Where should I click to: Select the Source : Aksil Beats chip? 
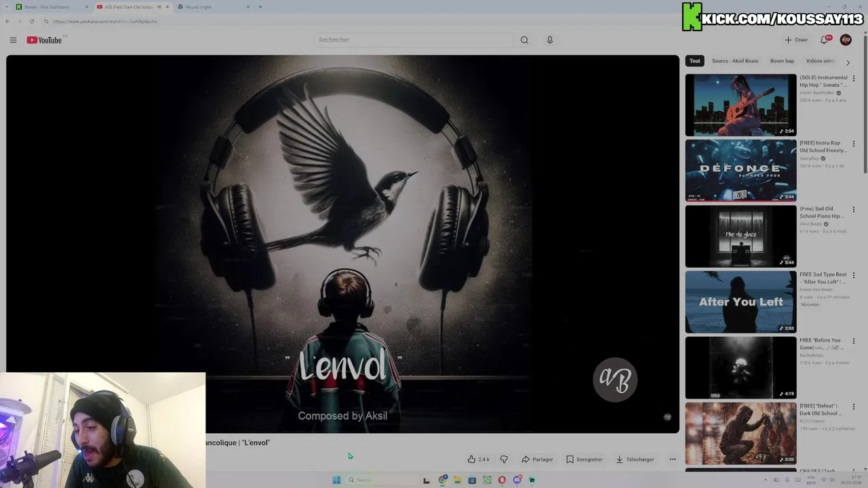[x=735, y=61]
